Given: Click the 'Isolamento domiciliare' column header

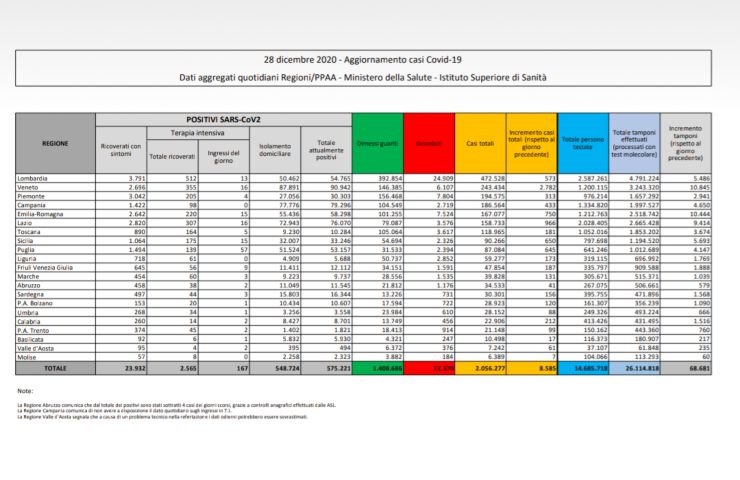Looking at the screenshot, I should (x=270, y=151).
